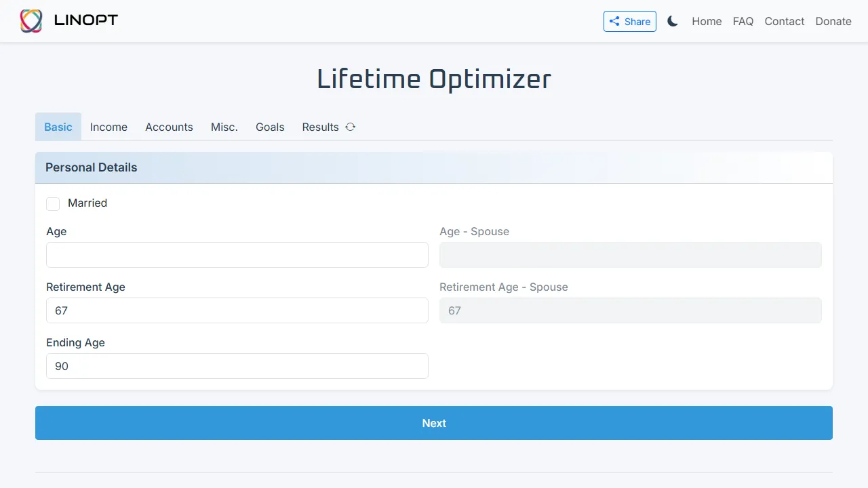Viewport: 868px width, 488px height.
Task: Click the Linopt logo icon
Action: pos(30,20)
